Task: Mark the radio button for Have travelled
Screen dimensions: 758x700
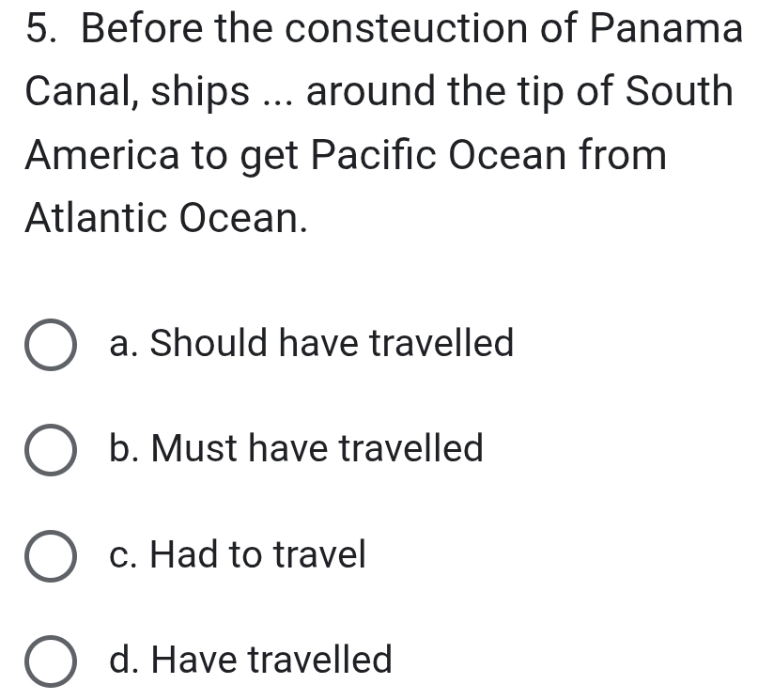Action: coord(50,662)
